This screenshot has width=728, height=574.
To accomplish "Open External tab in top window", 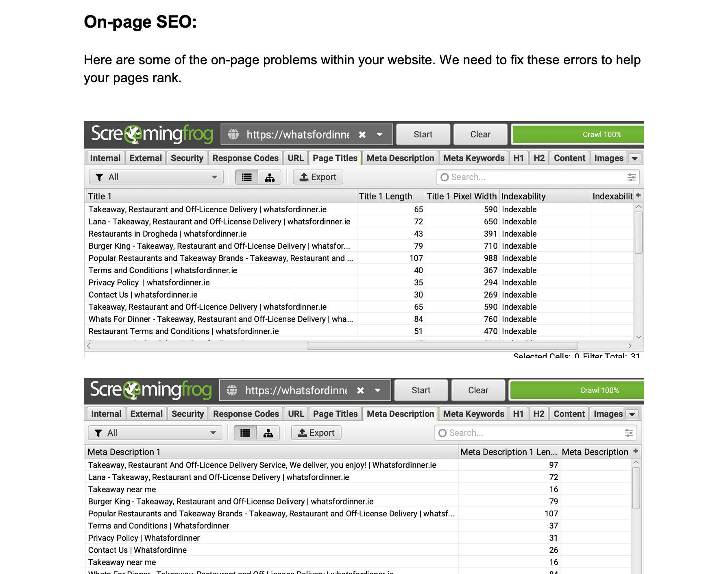I will 146,158.
